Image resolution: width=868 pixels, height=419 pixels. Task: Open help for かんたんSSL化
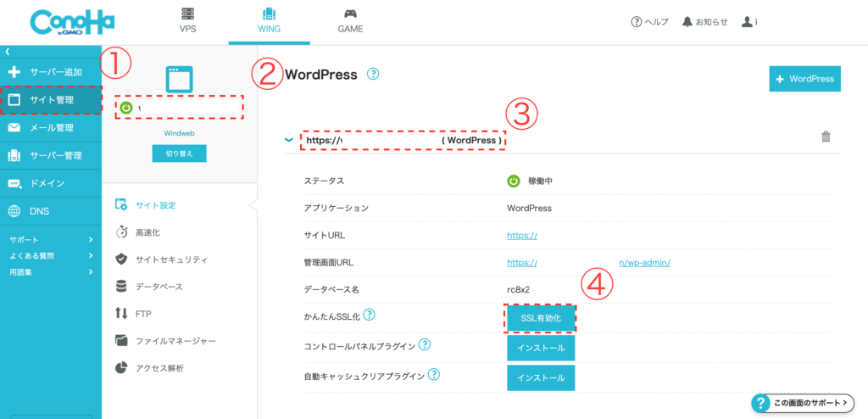tap(370, 316)
